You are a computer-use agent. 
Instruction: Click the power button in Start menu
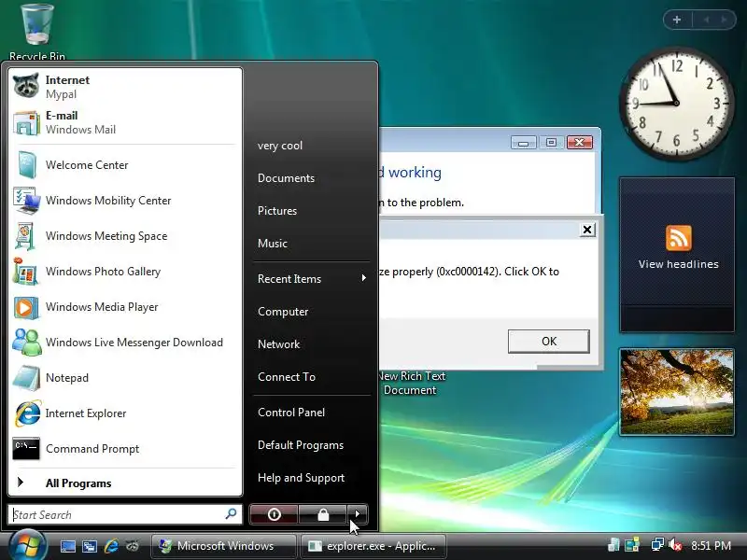coord(274,514)
